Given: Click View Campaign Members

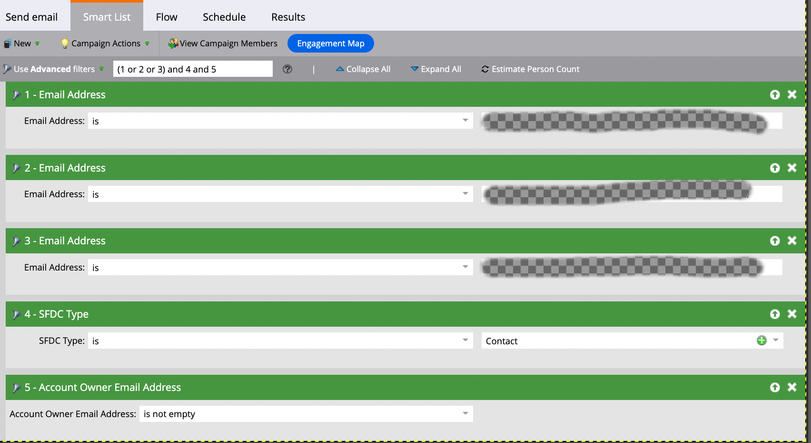Looking at the screenshot, I should pos(222,43).
